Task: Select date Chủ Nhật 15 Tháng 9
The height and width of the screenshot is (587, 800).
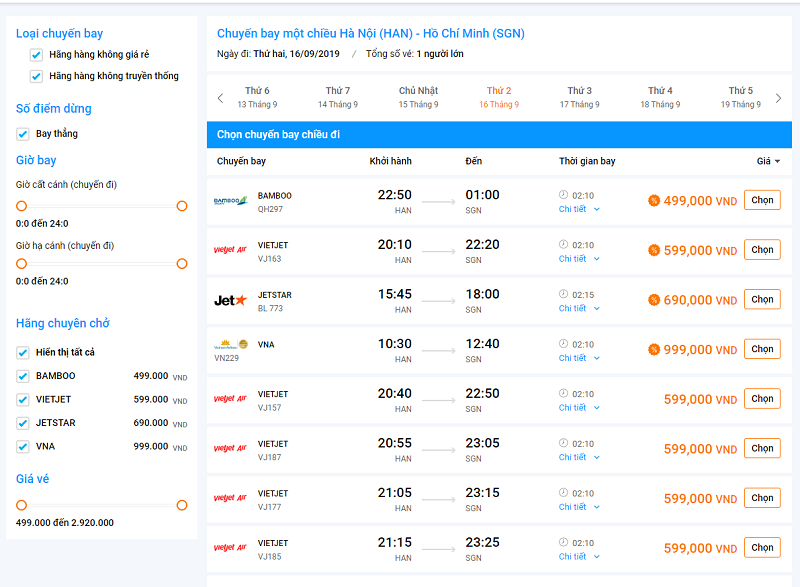Action: point(418,97)
